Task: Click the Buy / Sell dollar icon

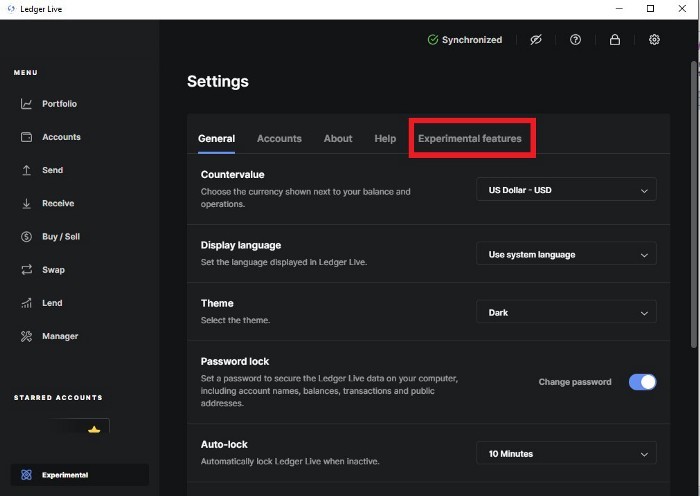Action: [x=26, y=237]
